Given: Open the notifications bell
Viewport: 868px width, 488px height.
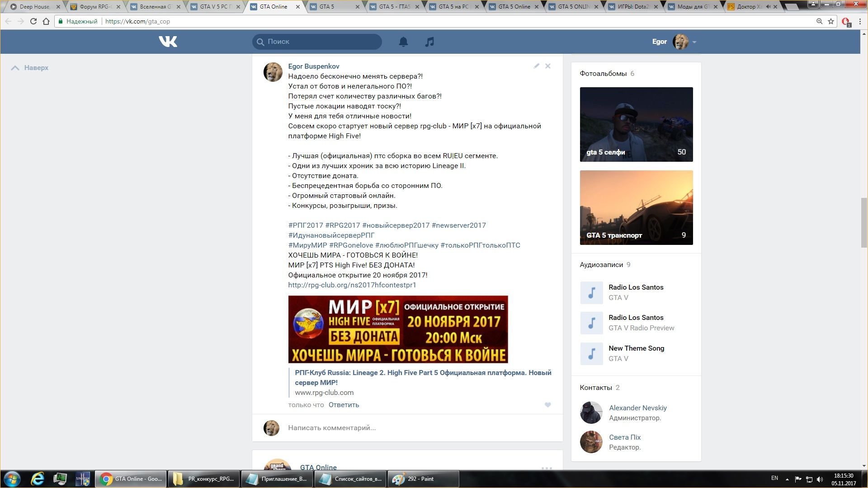Looking at the screenshot, I should pos(403,42).
